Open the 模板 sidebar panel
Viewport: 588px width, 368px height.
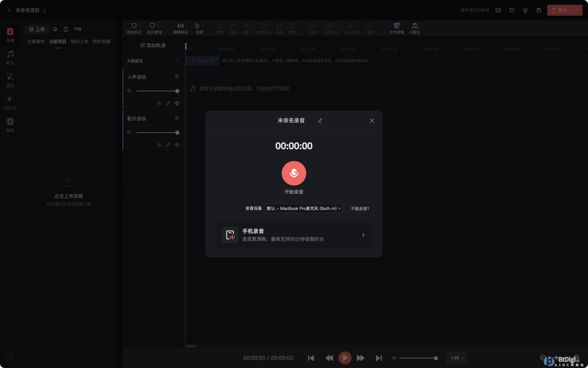10,125
